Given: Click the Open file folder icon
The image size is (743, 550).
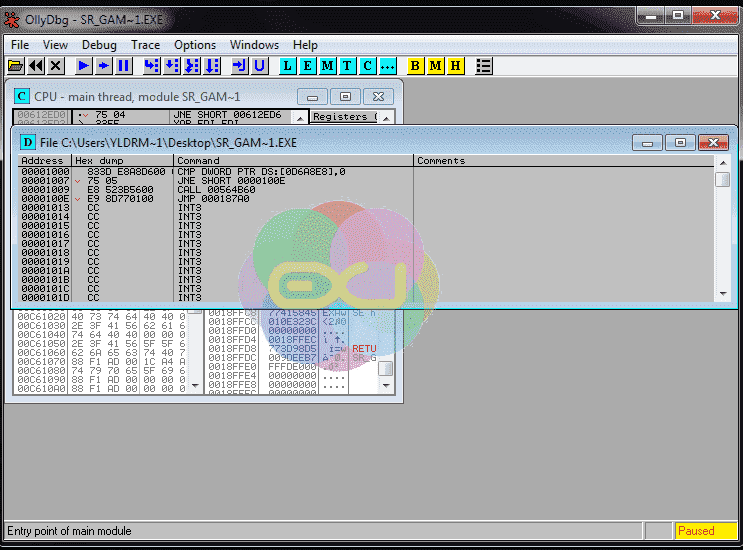Looking at the screenshot, I should click(x=16, y=65).
